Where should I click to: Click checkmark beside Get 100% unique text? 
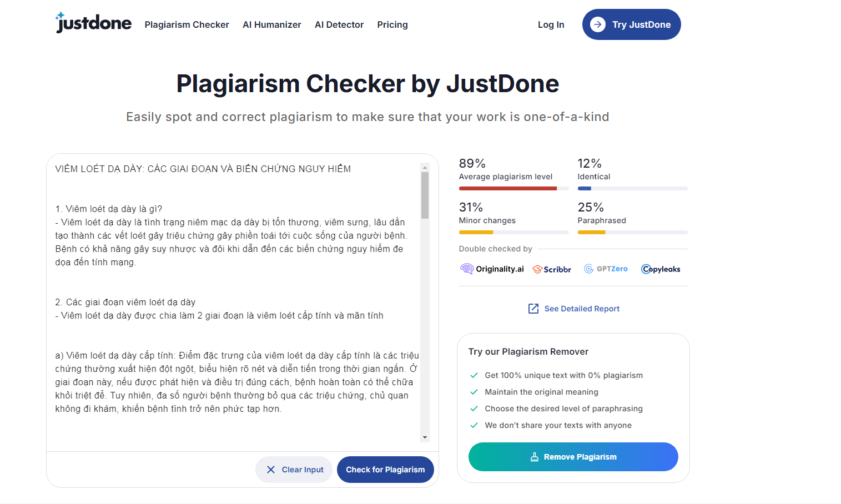coord(474,375)
